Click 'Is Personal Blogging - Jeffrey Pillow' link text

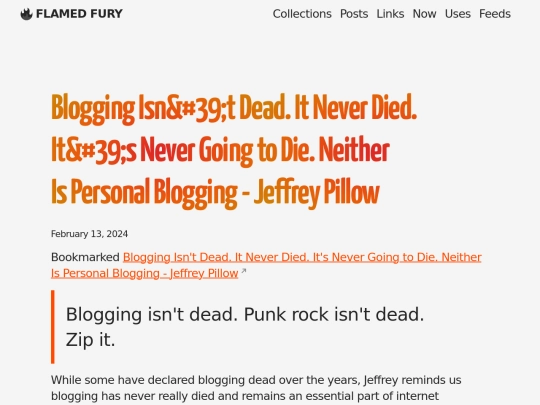145,273
